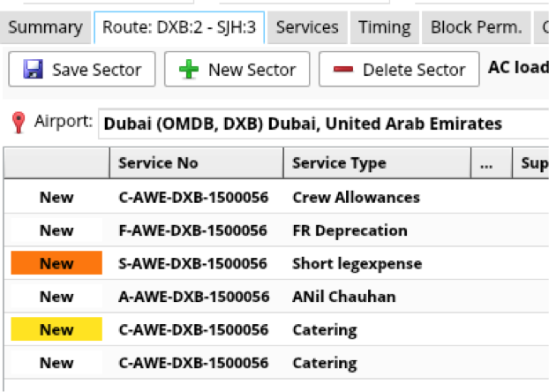Viewport: 549px width, 392px height.
Task: Click the green plus New Sector icon
Action: [x=189, y=70]
